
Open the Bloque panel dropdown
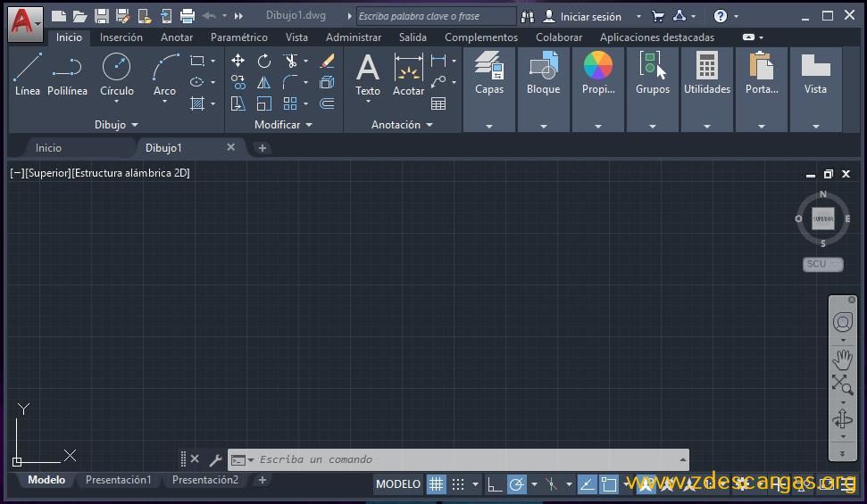pos(544,127)
